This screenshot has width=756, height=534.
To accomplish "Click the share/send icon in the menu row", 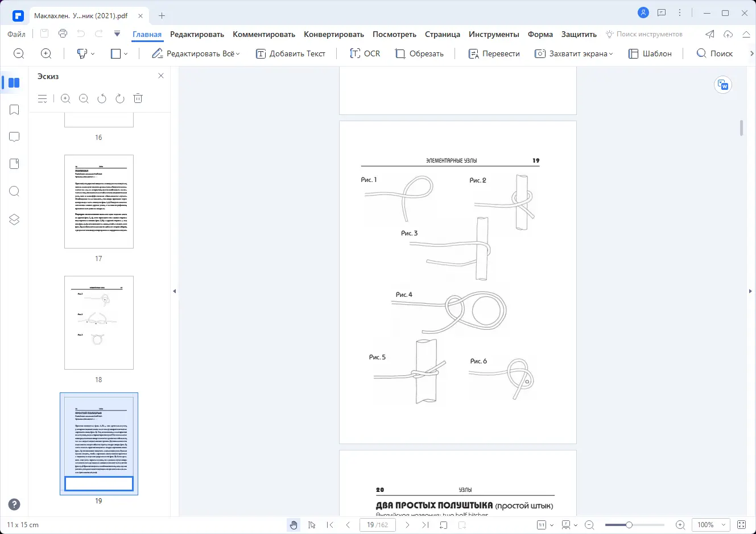I will tap(710, 34).
